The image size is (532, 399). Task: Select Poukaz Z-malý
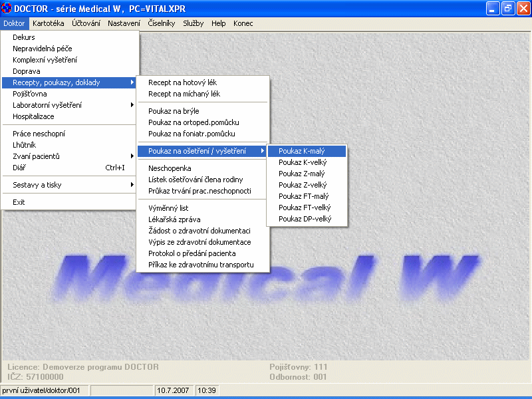[307, 174]
